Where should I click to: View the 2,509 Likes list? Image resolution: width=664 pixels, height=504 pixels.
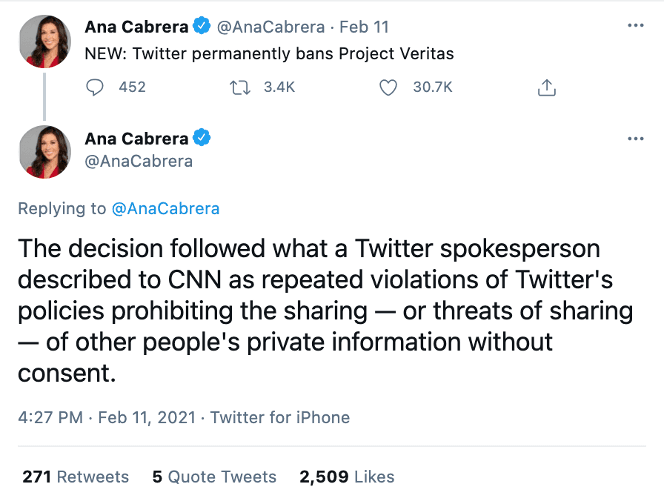(347, 477)
